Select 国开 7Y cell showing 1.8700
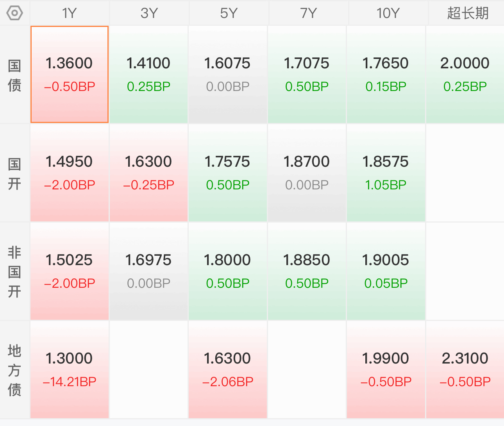Image resolution: width=504 pixels, height=426 pixels. (x=307, y=173)
